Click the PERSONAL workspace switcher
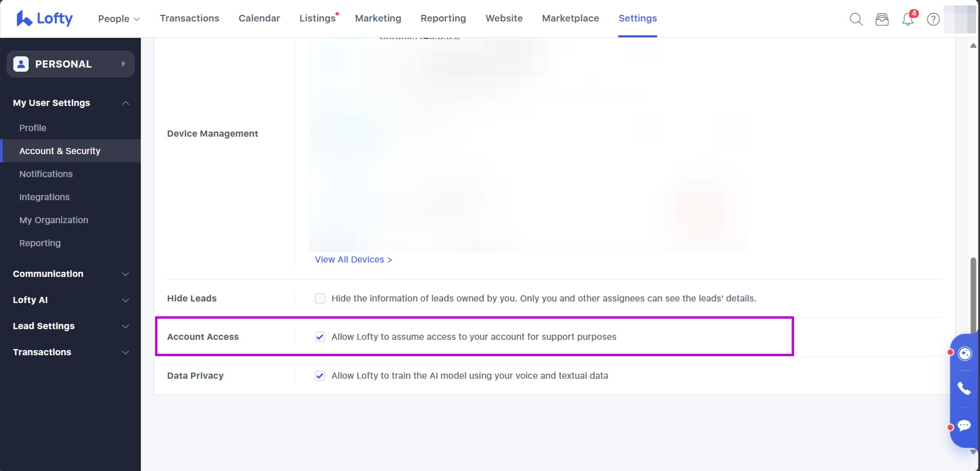This screenshot has height=471, width=980. [x=71, y=64]
